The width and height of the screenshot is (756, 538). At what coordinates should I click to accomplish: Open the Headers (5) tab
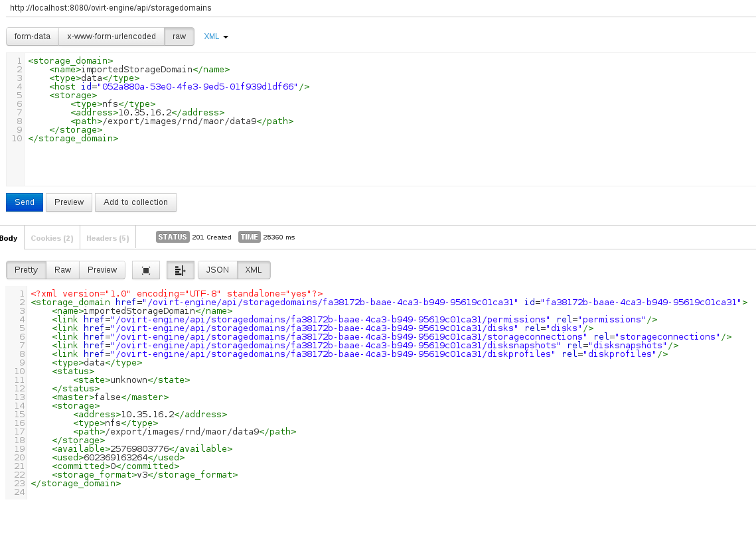point(108,237)
